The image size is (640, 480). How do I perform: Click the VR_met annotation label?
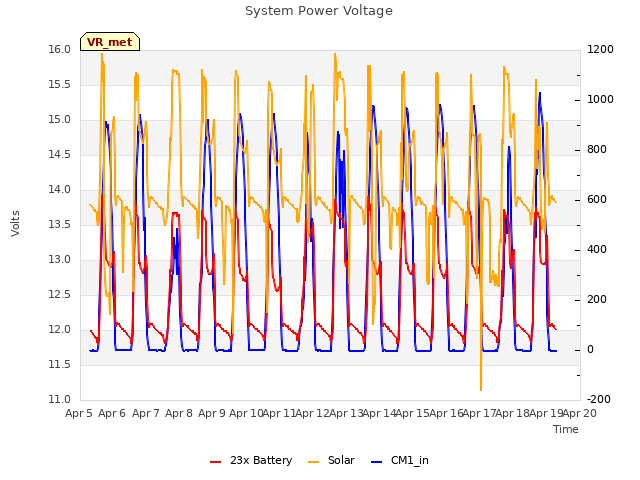[x=110, y=42]
